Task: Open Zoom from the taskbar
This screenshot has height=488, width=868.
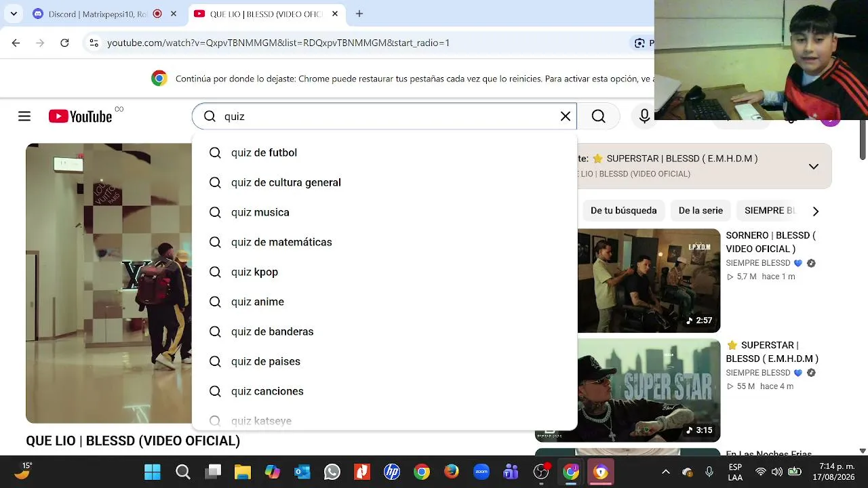Action: (481, 472)
